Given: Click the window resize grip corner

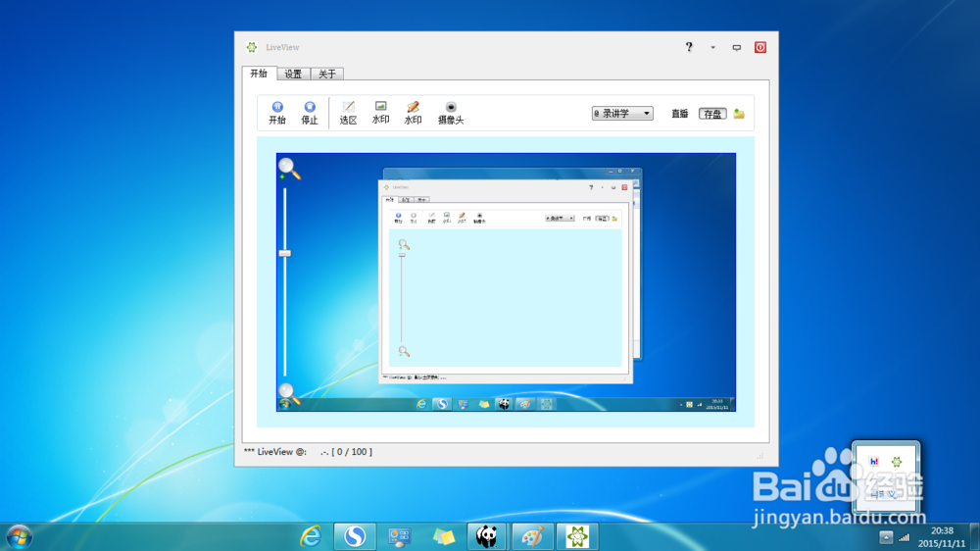Looking at the screenshot, I should 760,456.
